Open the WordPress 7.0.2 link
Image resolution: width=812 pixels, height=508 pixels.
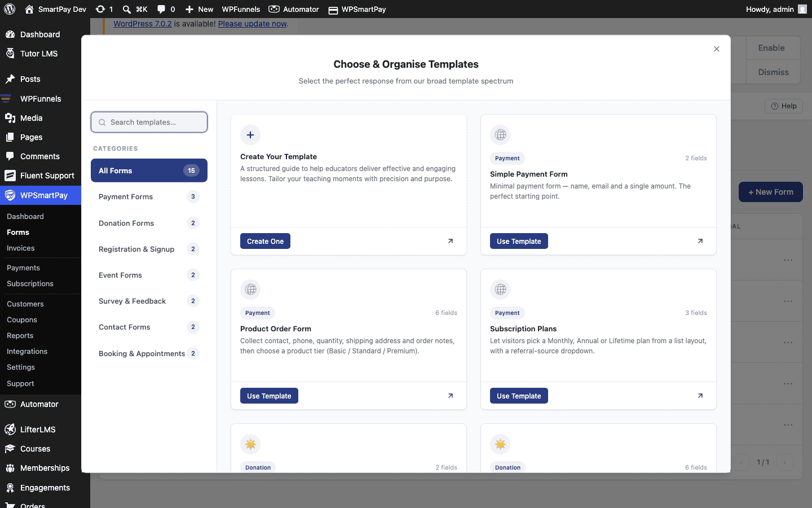[143, 24]
